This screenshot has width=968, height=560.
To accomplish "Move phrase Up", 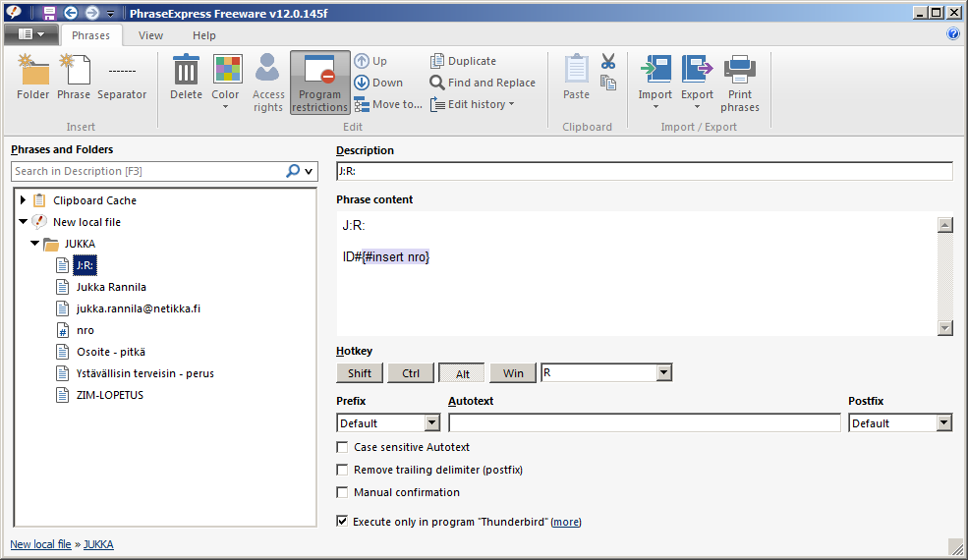I will point(370,61).
